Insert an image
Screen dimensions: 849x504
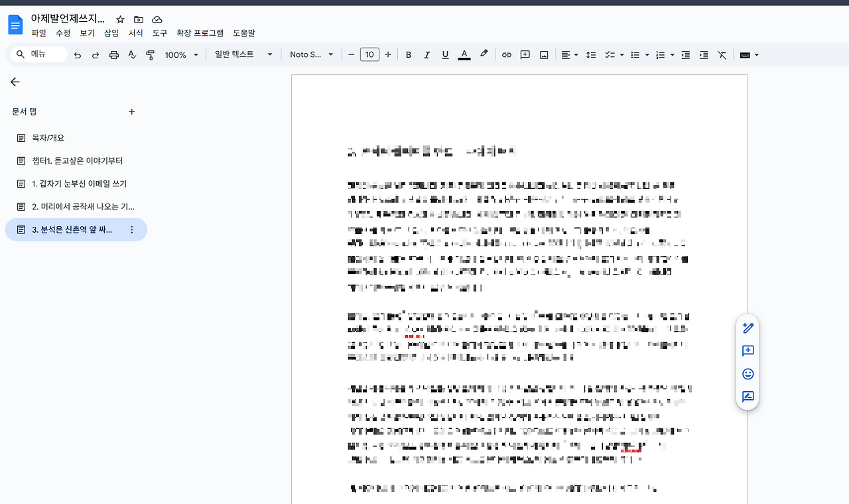(x=544, y=55)
